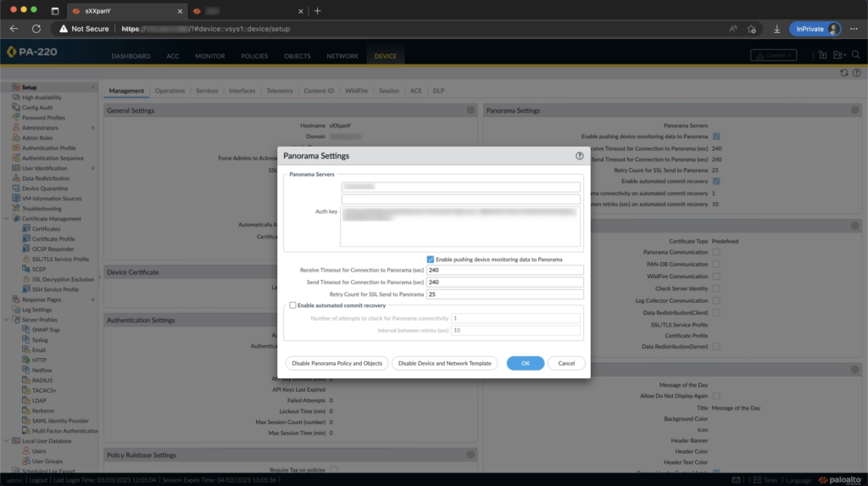
Task: Toggle Allow Do Not Display Again checkbox
Action: click(x=715, y=396)
